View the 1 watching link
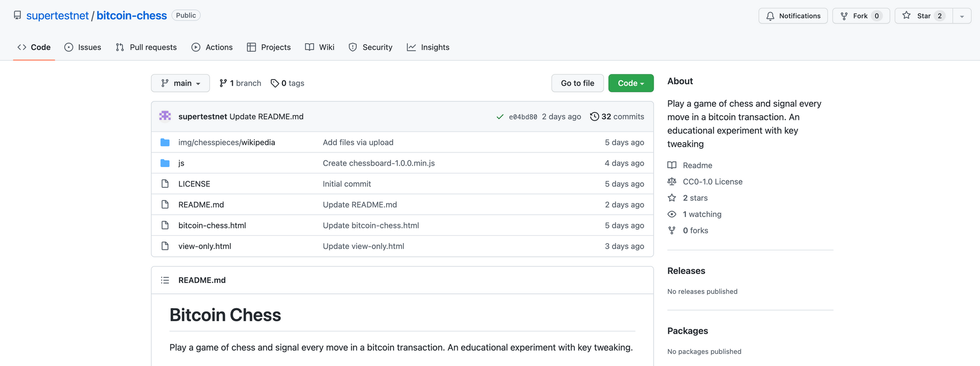This screenshot has height=366, width=980. 694,214
